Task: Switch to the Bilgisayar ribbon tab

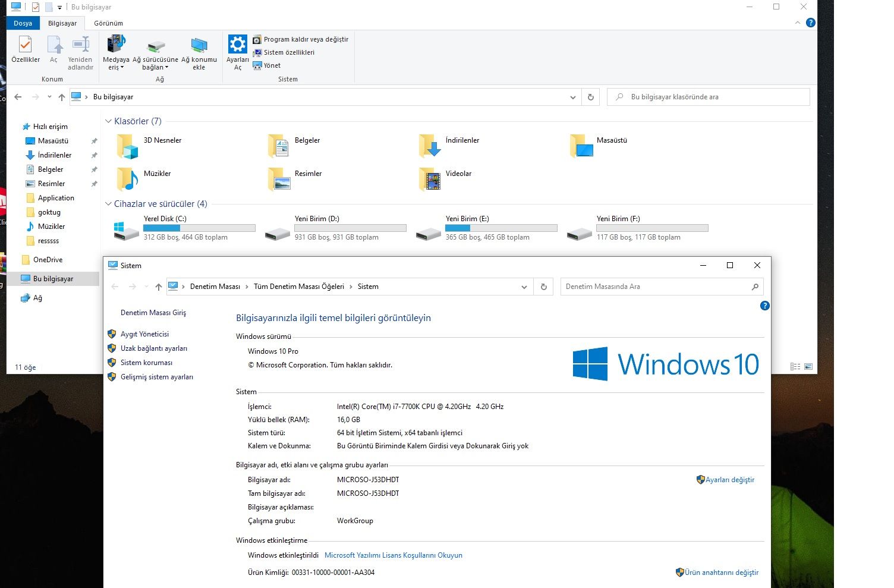Action: pos(62,23)
